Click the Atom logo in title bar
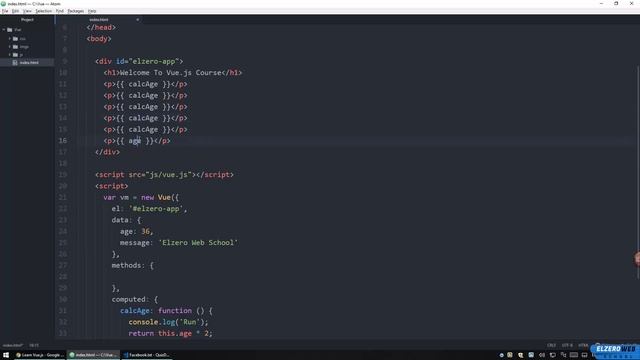This screenshot has width=640, height=360. (x=3, y=4)
